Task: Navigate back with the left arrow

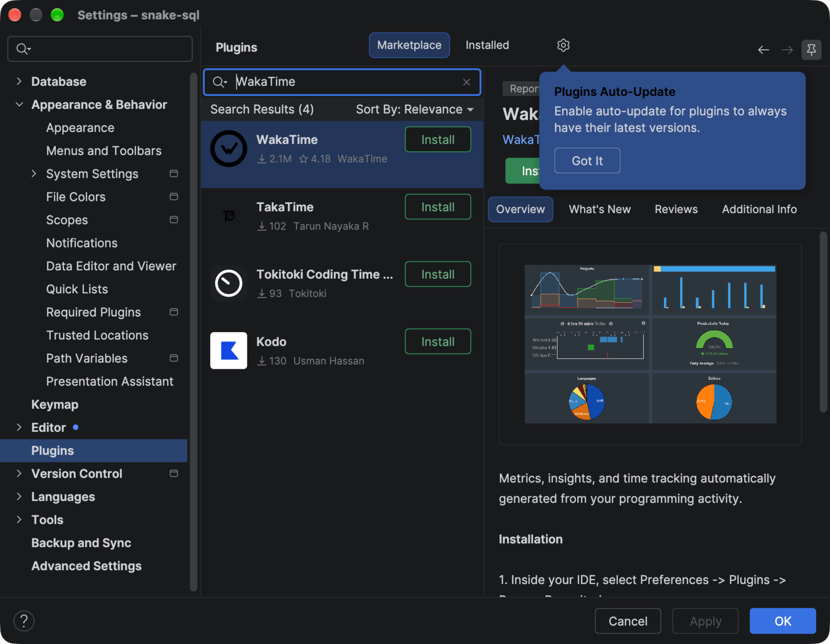Action: pos(763,50)
